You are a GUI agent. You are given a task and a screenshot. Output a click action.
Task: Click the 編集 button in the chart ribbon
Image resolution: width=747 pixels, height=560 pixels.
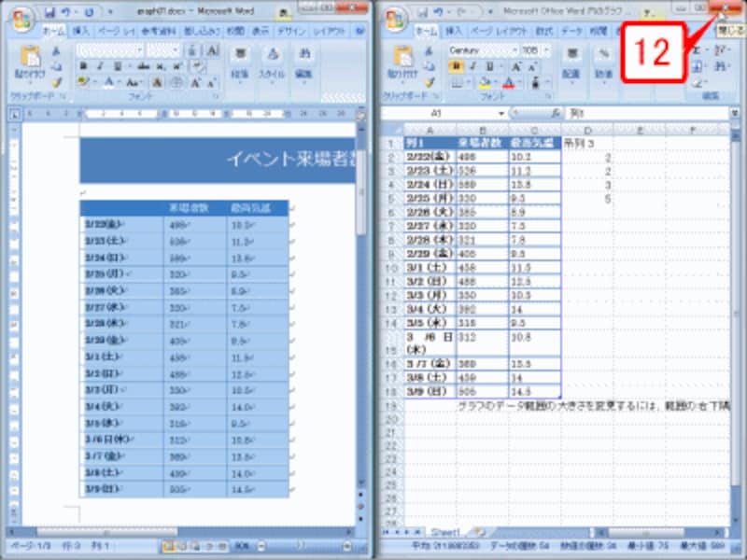[x=712, y=93]
